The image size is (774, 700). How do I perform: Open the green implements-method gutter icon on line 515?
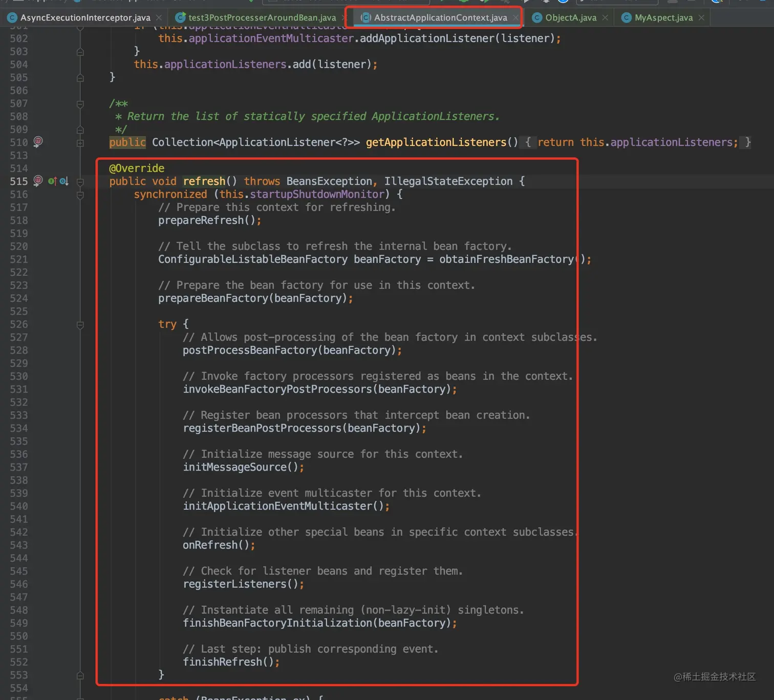(x=52, y=181)
